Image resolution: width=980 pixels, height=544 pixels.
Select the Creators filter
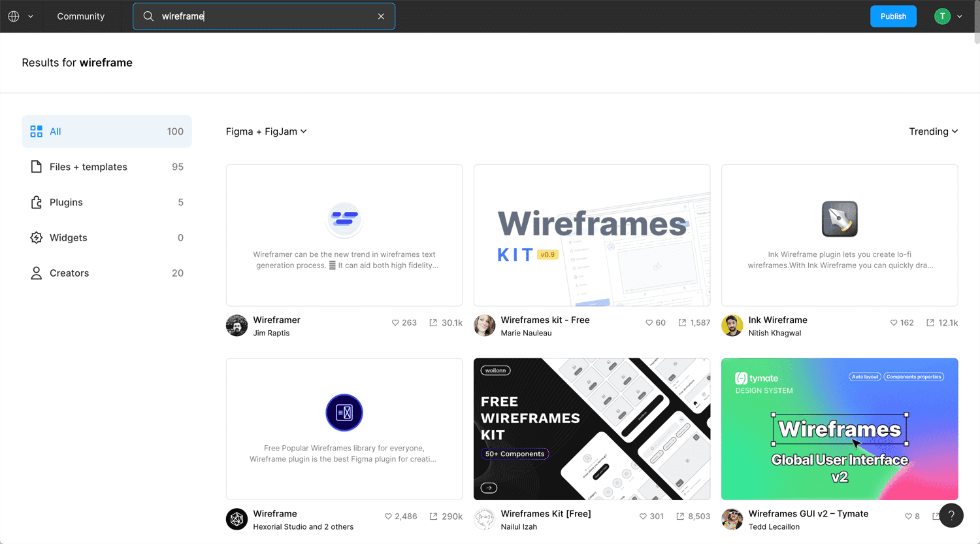click(x=106, y=273)
